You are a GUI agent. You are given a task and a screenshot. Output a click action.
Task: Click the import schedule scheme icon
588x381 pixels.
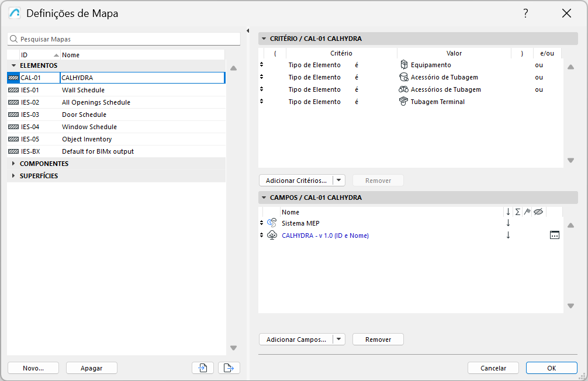coord(202,368)
